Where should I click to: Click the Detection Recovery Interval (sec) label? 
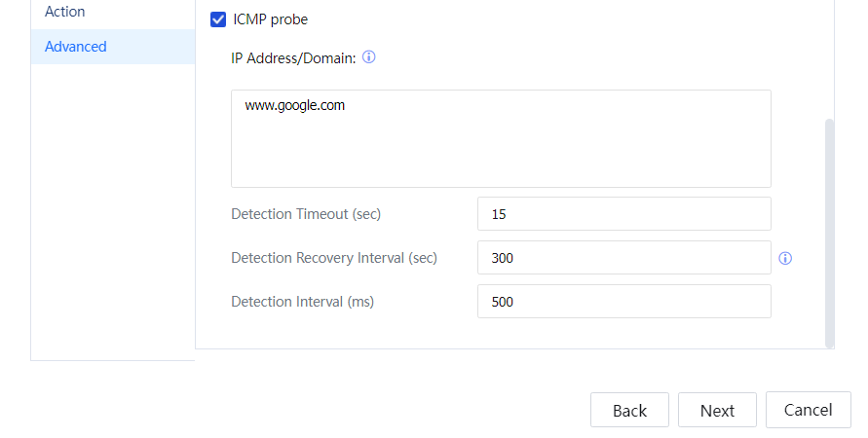334,258
